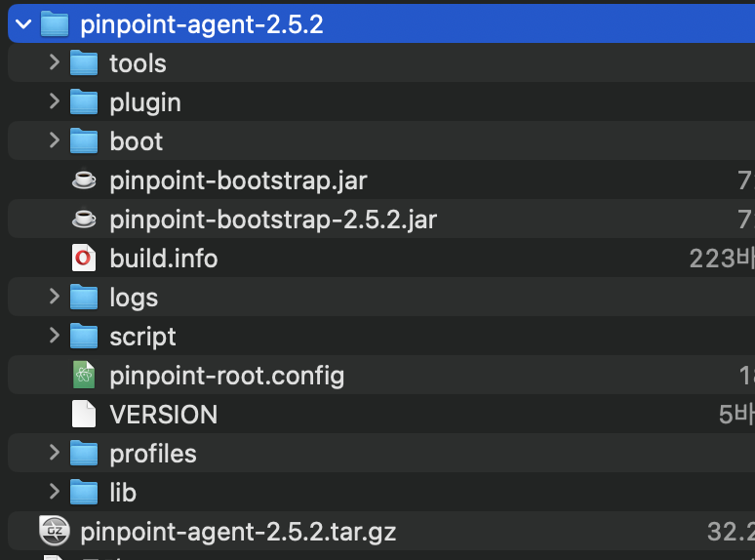The height and width of the screenshot is (560, 755).
Task: Select the tools folder name
Action: tap(138, 63)
